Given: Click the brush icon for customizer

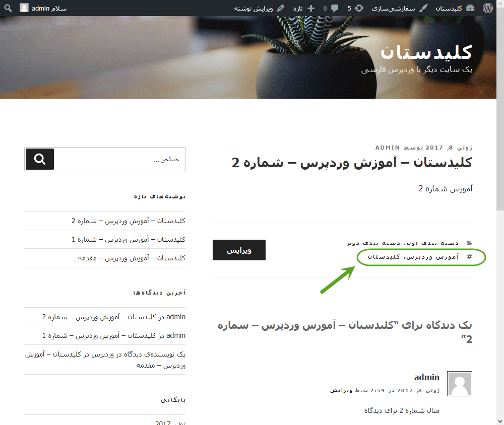Looking at the screenshot, I should [423, 8].
